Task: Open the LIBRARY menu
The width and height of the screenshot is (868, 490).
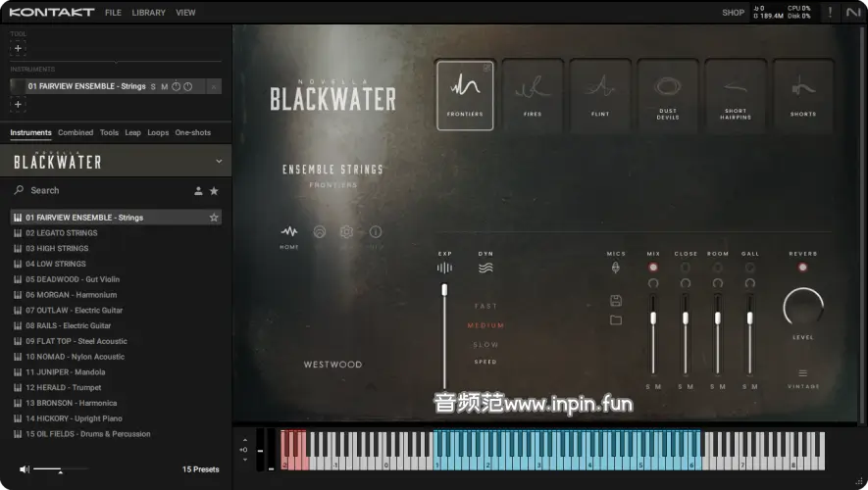Action: click(148, 12)
